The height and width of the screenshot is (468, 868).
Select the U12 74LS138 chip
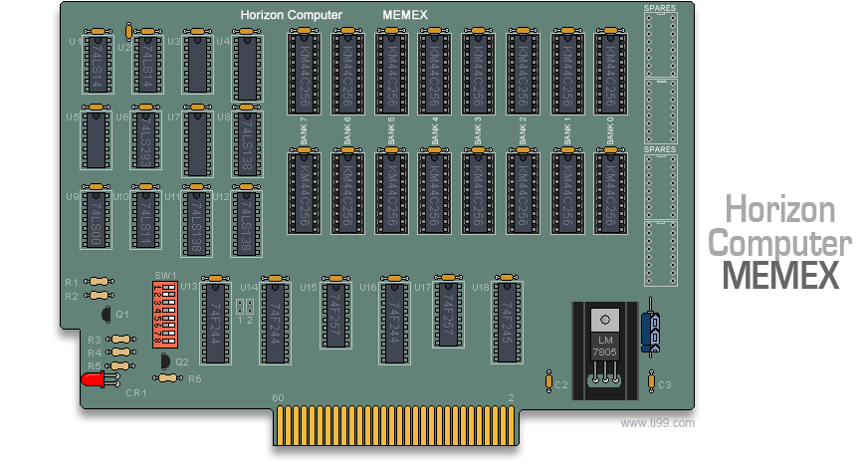click(246, 223)
